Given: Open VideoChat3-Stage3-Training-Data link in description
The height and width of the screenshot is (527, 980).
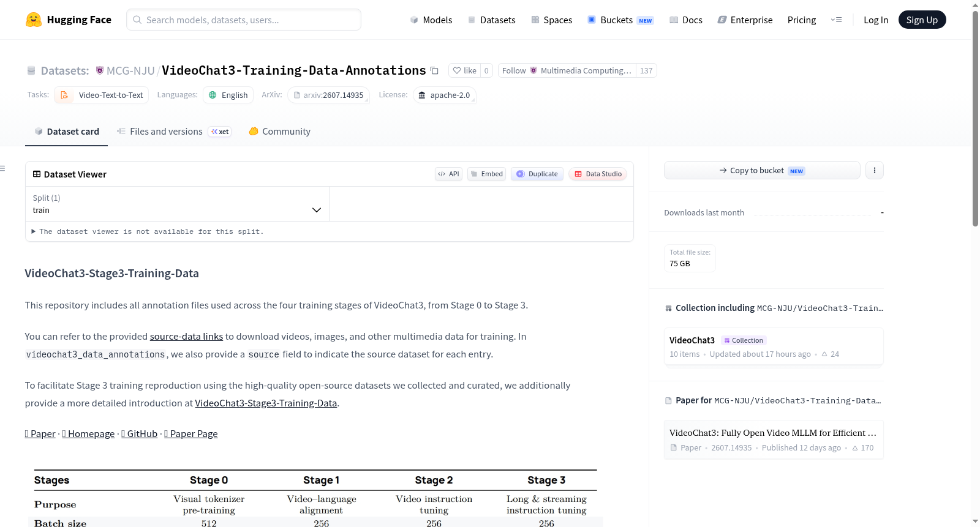Looking at the screenshot, I should (266, 403).
